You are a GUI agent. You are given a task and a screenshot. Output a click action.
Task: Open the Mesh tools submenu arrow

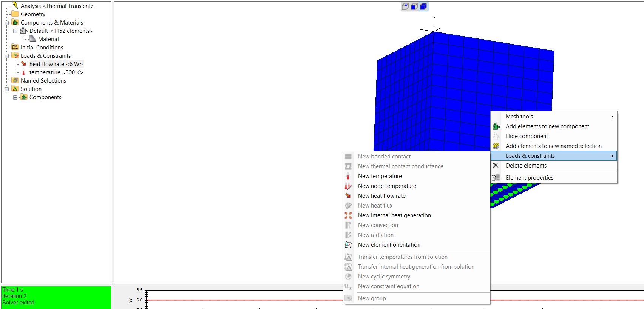coord(612,117)
